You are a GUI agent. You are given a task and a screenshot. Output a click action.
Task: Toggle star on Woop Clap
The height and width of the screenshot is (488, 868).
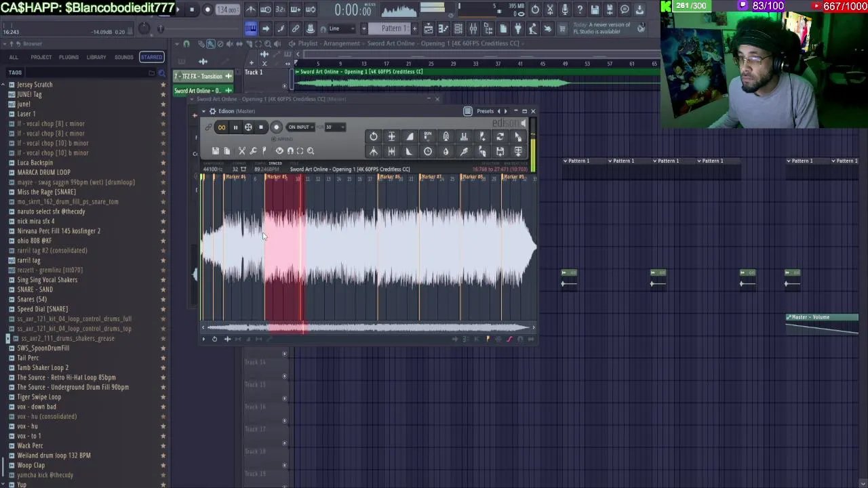click(163, 465)
